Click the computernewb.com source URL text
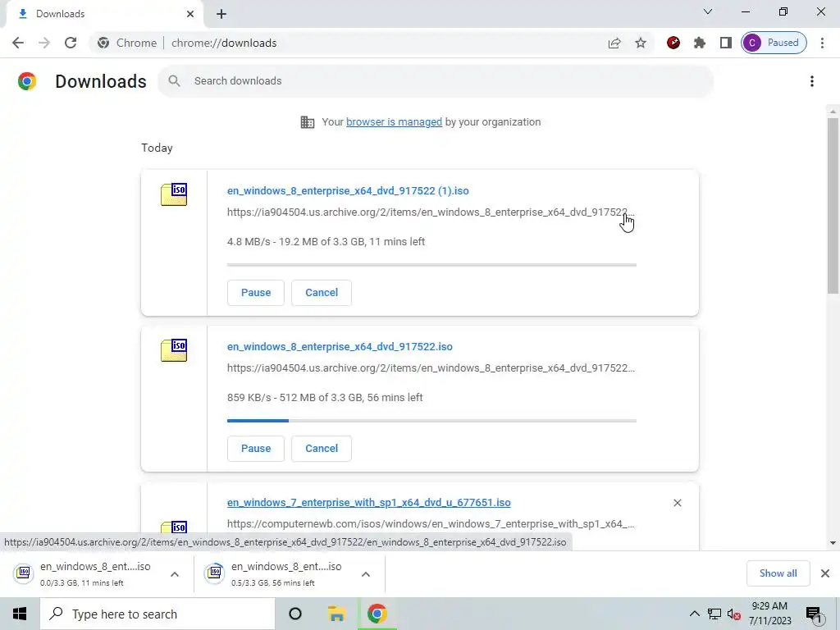The height and width of the screenshot is (630, 840). pos(431,524)
